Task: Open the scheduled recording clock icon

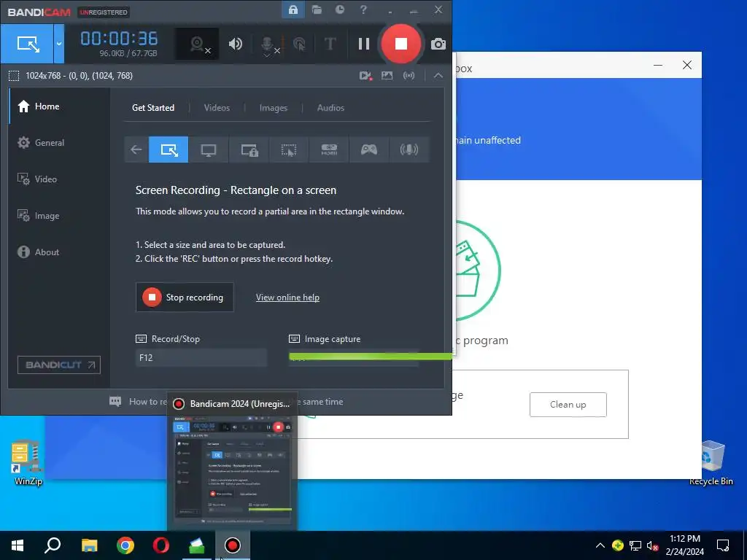Action: coord(340,10)
